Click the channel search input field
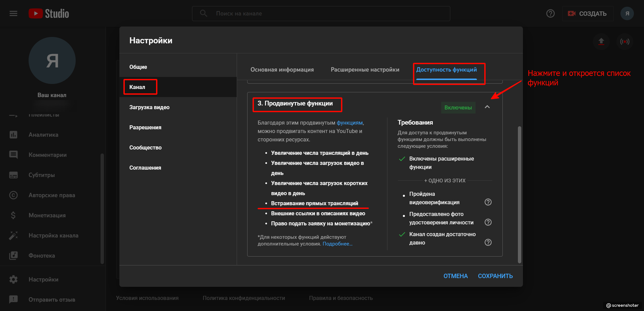Screen dimensions: 644x311 coord(321,13)
